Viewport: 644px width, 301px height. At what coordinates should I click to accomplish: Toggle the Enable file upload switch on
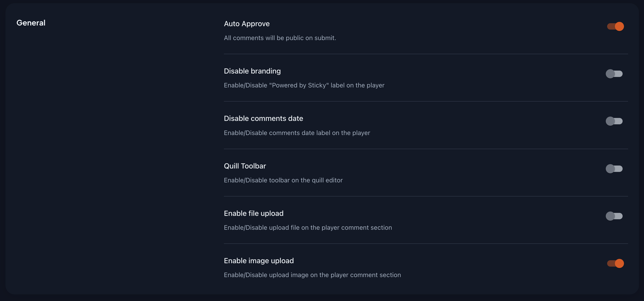tap(614, 216)
